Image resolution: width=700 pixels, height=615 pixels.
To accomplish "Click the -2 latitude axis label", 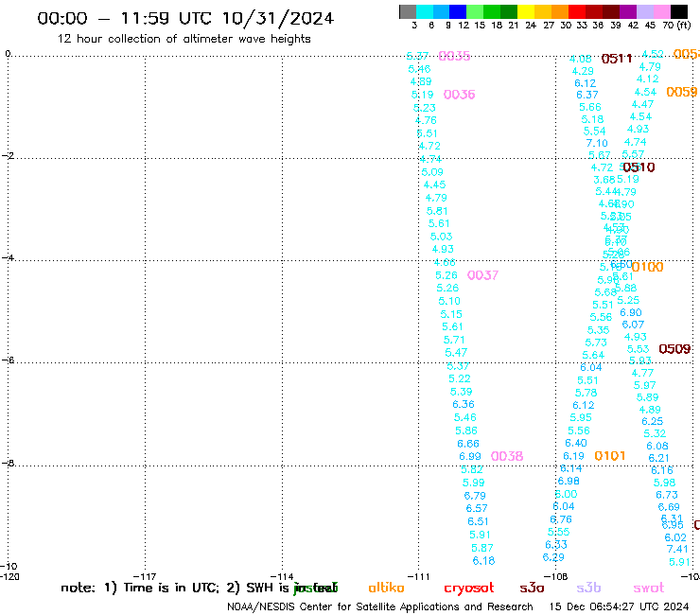I will pyautogui.click(x=8, y=155).
